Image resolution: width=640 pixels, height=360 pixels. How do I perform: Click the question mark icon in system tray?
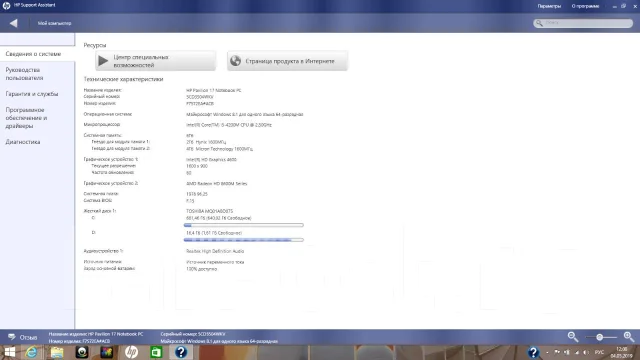[533, 352]
